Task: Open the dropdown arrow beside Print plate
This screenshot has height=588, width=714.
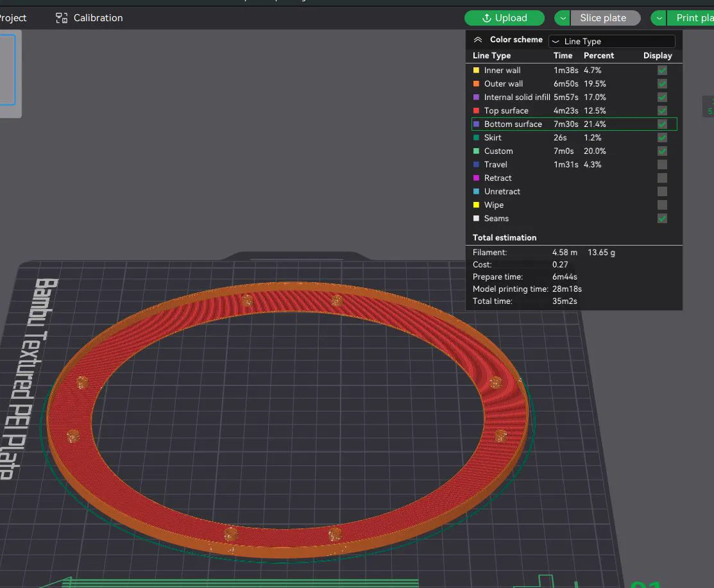Action: pyautogui.click(x=659, y=18)
